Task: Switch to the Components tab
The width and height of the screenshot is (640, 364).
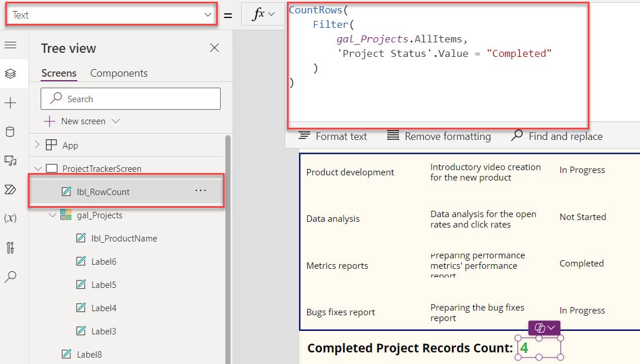Action: tap(119, 73)
